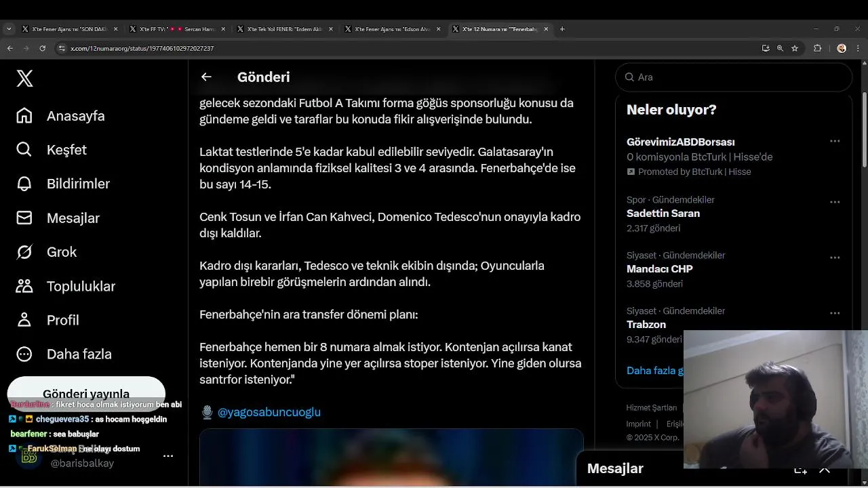
Task: Open options for Trabzon trend
Action: click(x=835, y=313)
